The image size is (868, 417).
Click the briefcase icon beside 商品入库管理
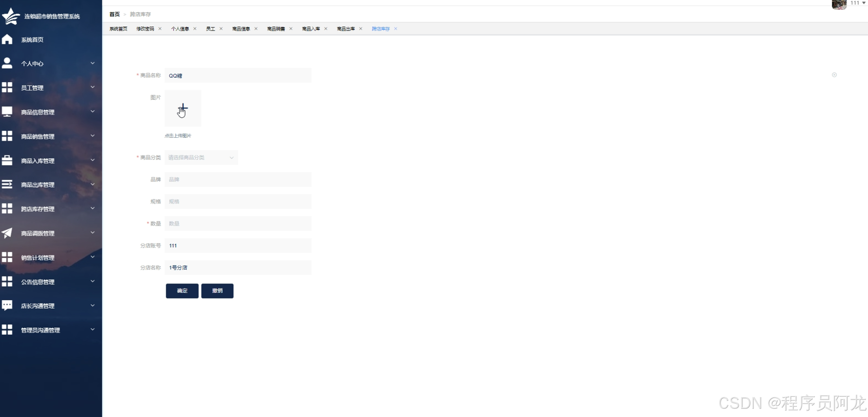coord(7,160)
